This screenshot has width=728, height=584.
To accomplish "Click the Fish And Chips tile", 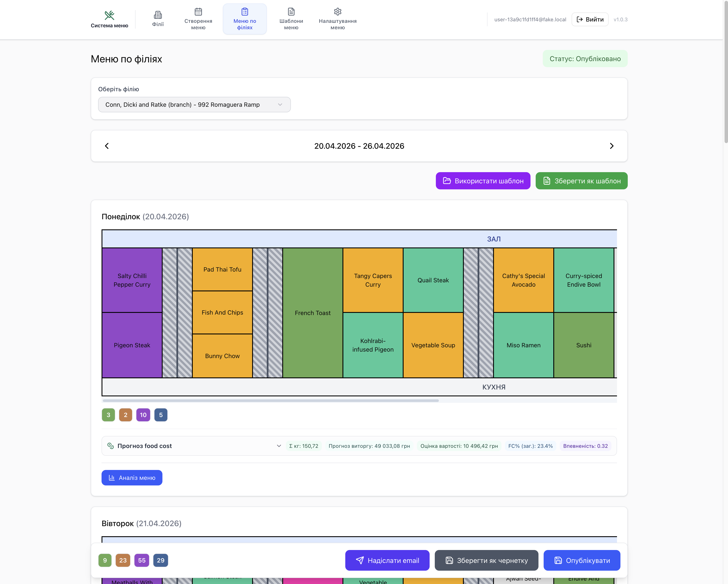I will (x=222, y=312).
